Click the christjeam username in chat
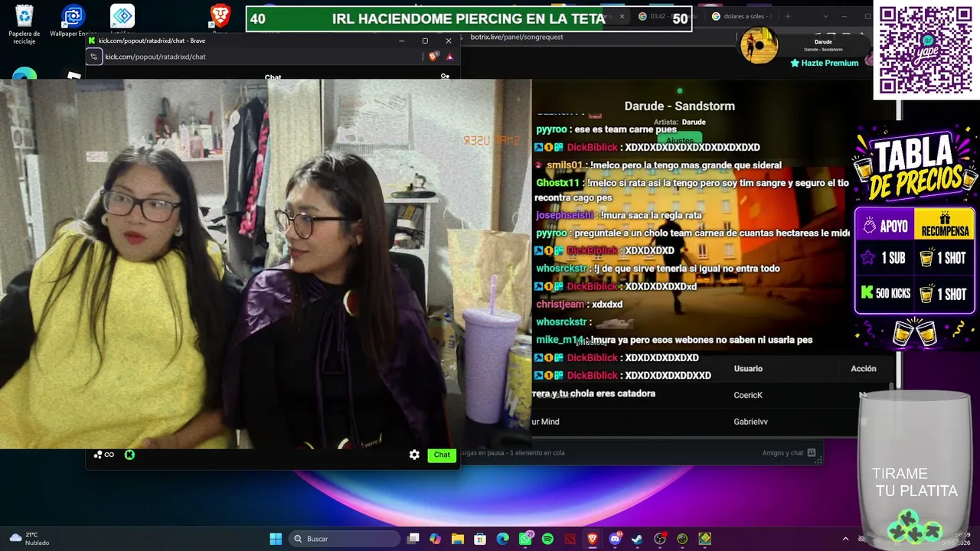This screenshot has height=551, width=980. tap(560, 305)
